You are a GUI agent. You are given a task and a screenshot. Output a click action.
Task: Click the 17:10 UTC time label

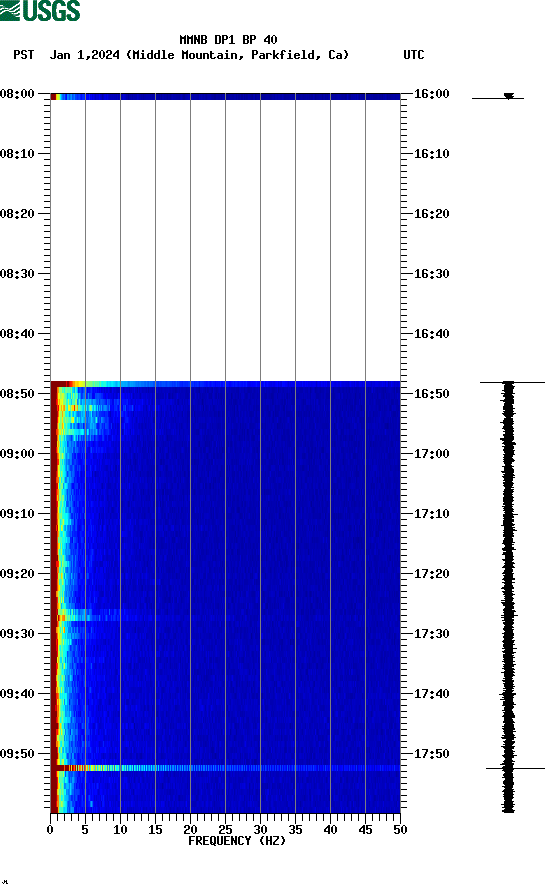tap(431, 514)
